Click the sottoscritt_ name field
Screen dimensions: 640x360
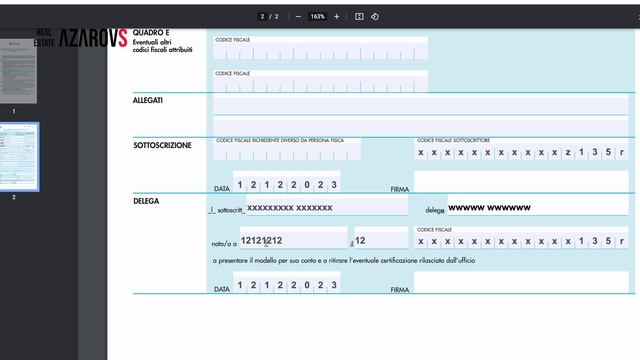(x=327, y=207)
